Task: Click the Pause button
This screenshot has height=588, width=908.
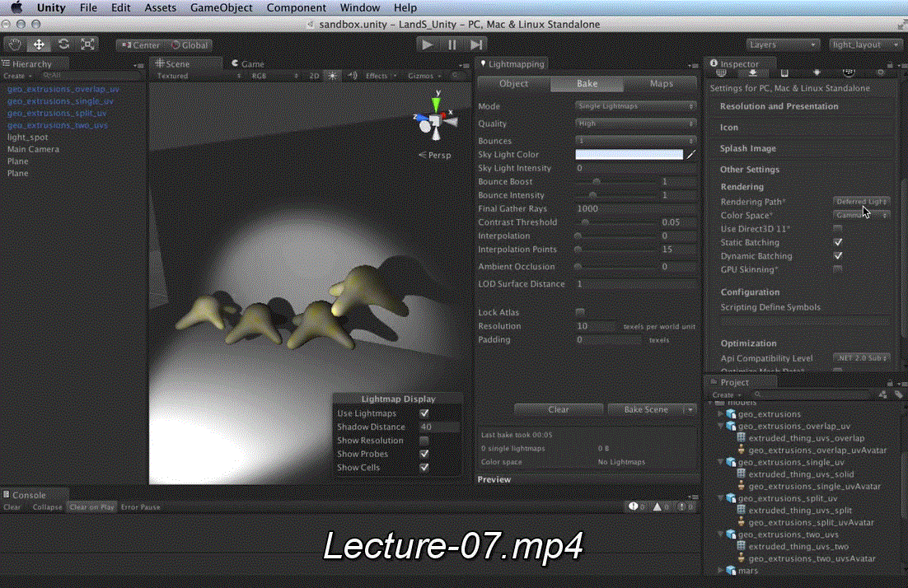Action: point(452,44)
